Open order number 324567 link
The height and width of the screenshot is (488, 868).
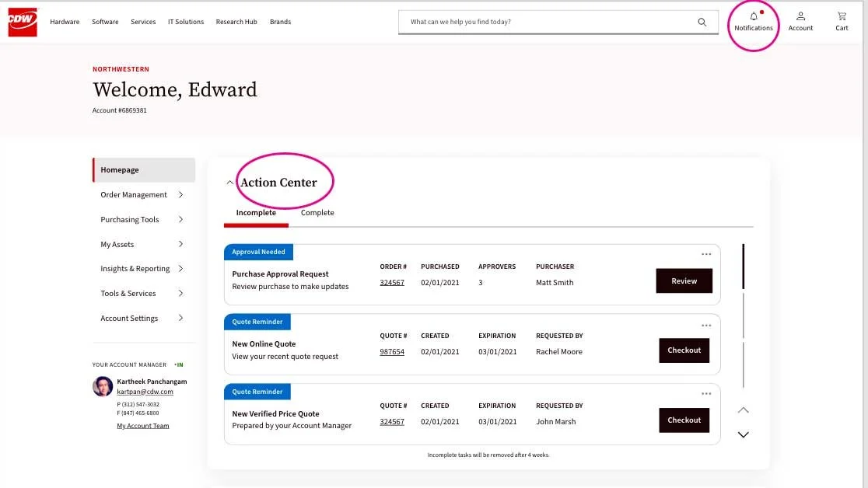[392, 283]
